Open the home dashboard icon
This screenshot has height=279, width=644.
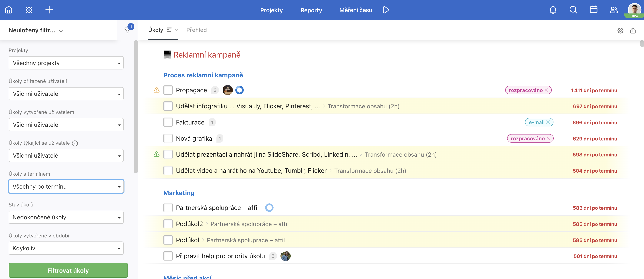click(x=9, y=10)
